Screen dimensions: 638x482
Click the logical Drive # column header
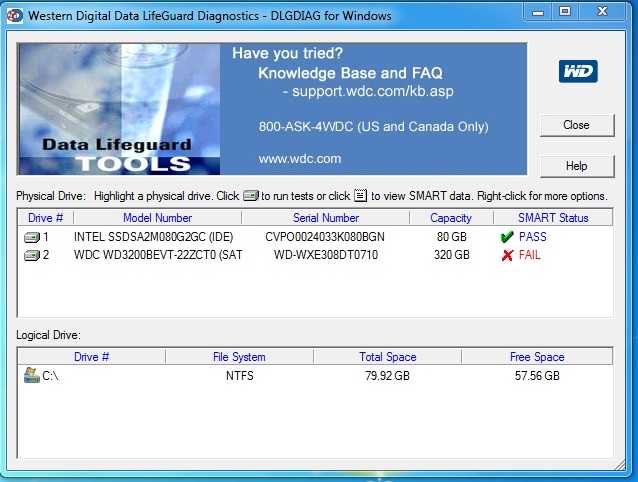(92, 357)
